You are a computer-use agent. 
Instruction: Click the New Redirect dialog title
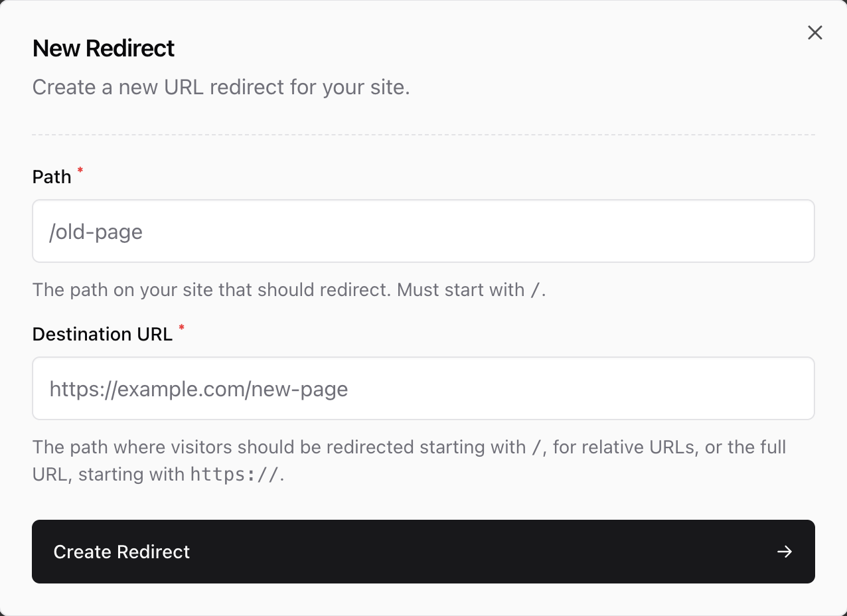pyautogui.click(x=103, y=48)
